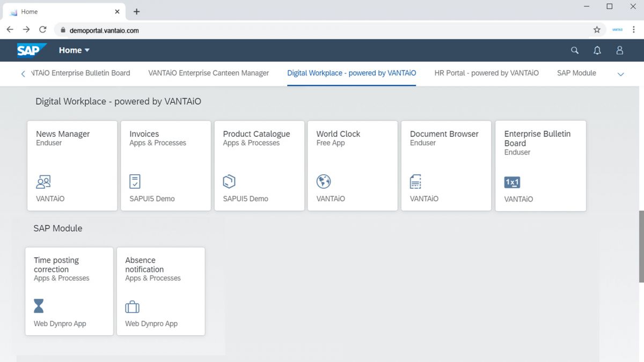Screen dimensions: 644x362
Task: Click the News Manager people icon
Action: 43,182
